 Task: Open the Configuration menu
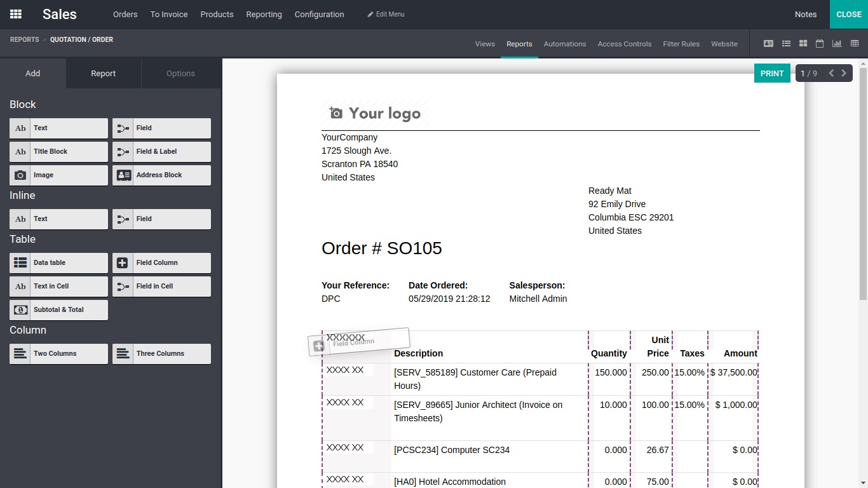(x=319, y=14)
